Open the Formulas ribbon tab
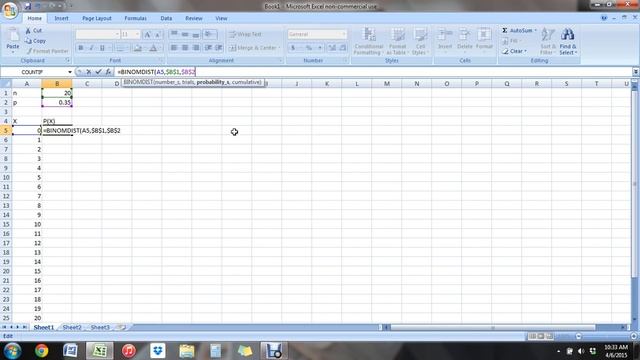The height and width of the screenshot is (360, 640). [x=136, y=18]
